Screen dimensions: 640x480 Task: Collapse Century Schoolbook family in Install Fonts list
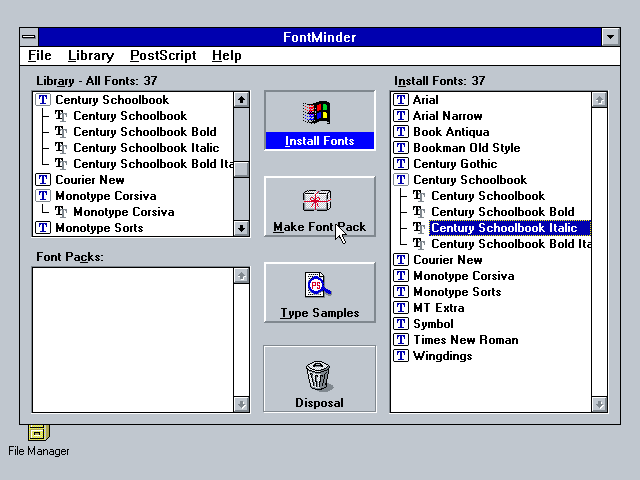tap(401, 180)
